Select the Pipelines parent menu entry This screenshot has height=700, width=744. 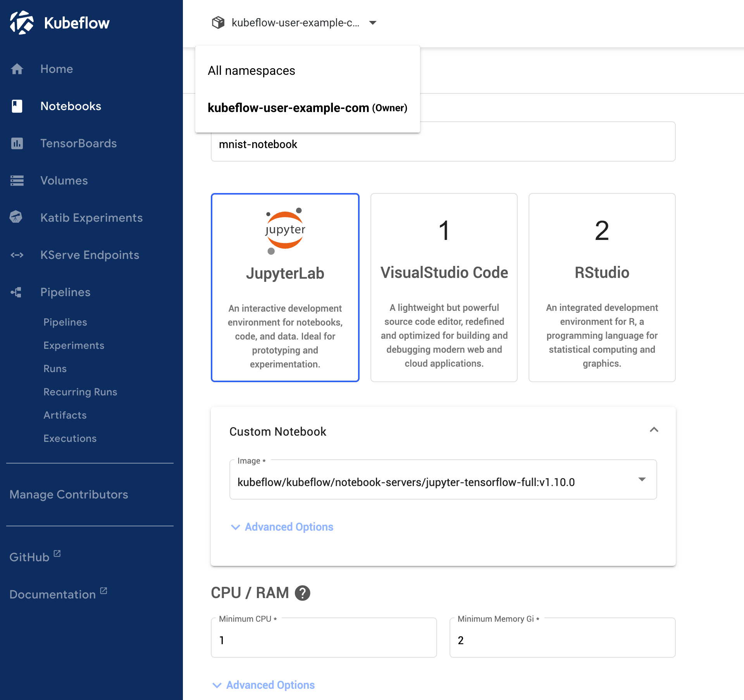(x=65, y=292)
